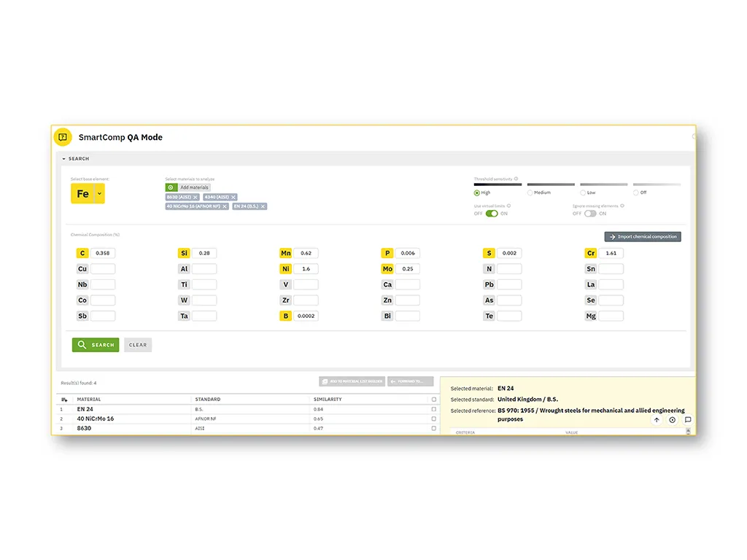Click the Import chemical composition button
The width and height of the screenshot is (747, 560).
tap(642, 236)
